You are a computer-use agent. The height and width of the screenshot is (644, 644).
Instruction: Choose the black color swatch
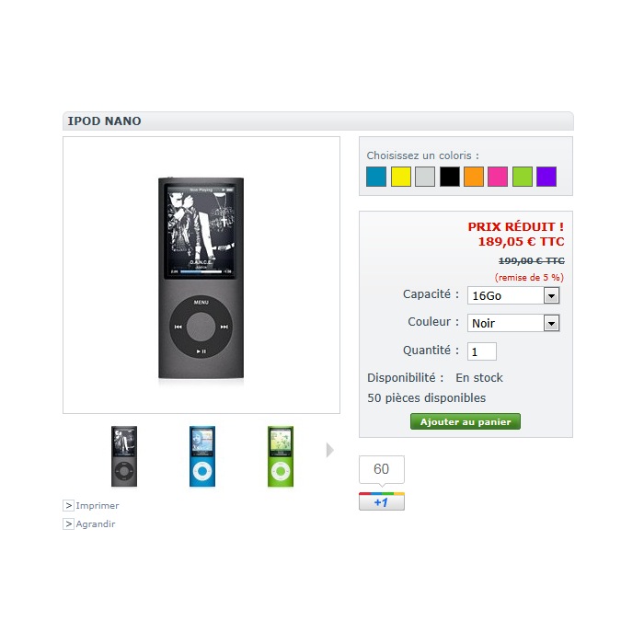tap(450, 177)
